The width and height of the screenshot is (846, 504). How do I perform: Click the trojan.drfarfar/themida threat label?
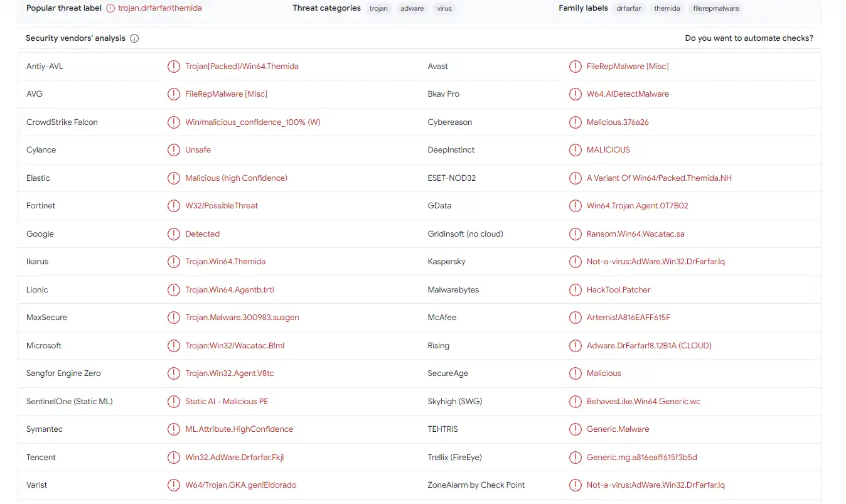(x=160, y=8)
